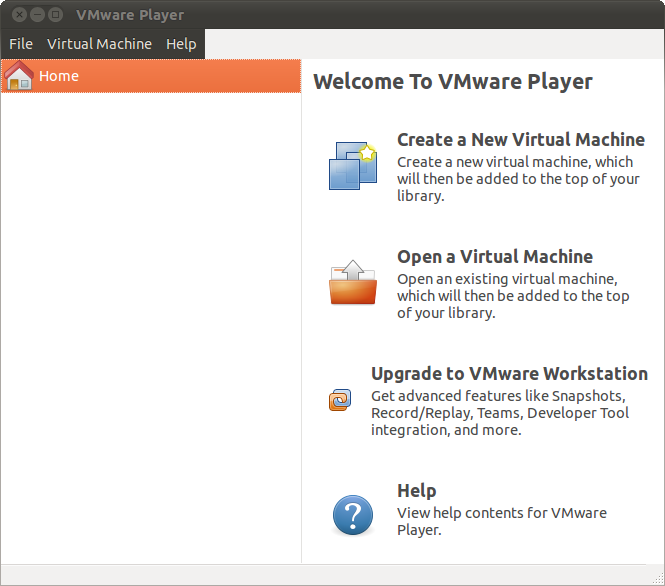Click the Create a New Virtual Machine icon
Viewport: 665px width, 586px height.
[x=352, y=165]
